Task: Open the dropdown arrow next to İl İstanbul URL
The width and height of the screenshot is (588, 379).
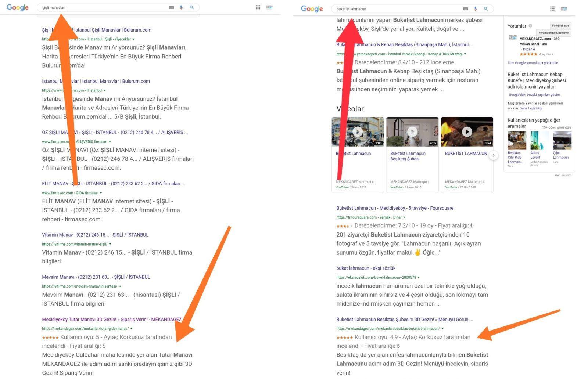Action: click(x=105, y=90)
